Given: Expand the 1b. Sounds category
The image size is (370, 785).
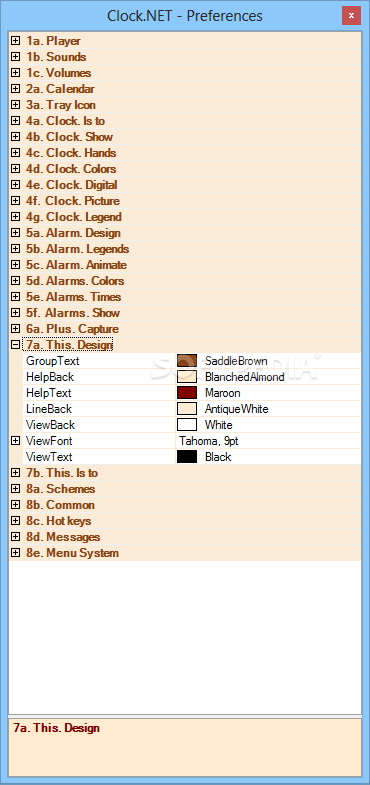Looking at the screenshot, I should coord(16,57).
